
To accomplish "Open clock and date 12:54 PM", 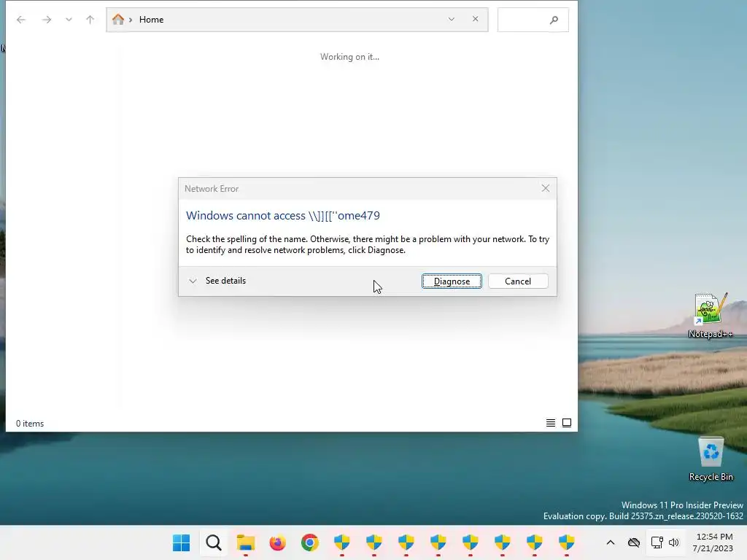I will 713,542.
